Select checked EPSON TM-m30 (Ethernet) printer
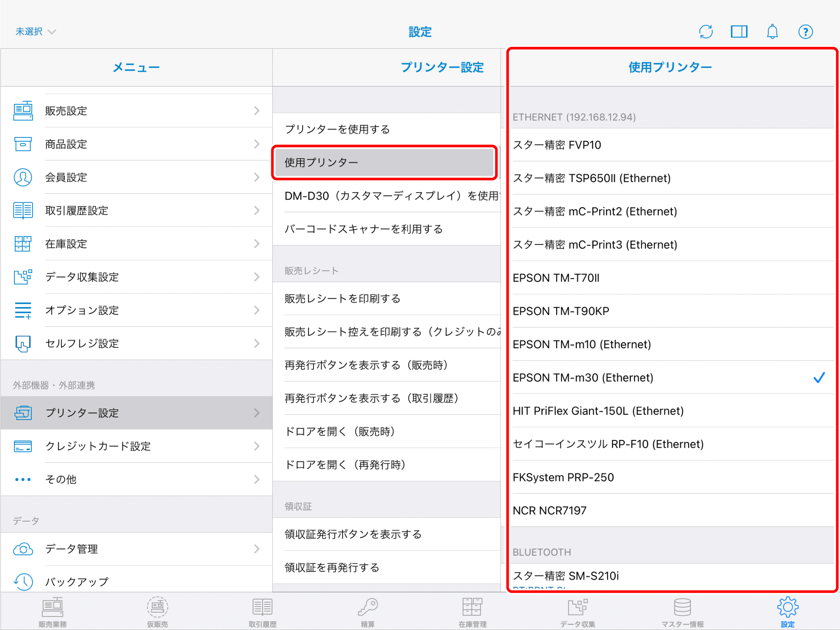Screen dimensions: 840x630 pos(672,378)
